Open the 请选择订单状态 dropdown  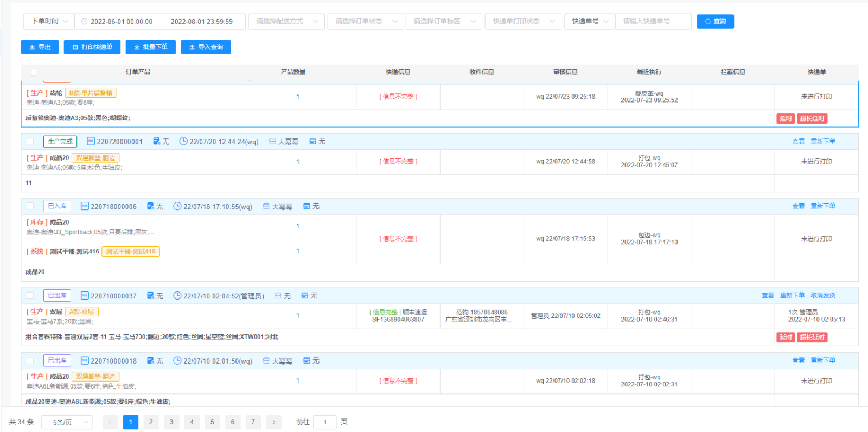[366, 21]
